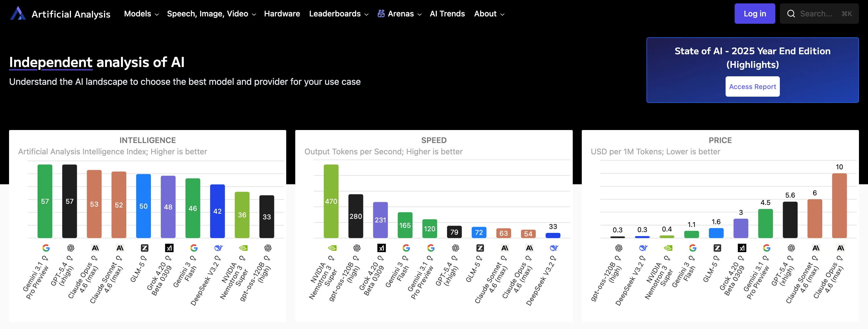Click the NVIDIA logo under the 470 speed bar
This screenshot has height=329, width=868.
point(332,248)
